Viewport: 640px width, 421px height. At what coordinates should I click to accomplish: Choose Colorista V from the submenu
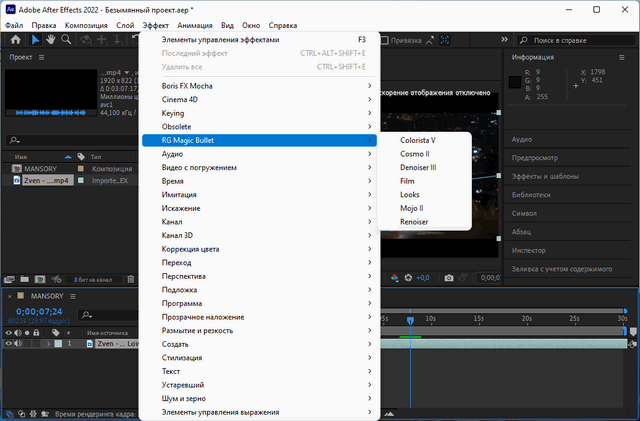pos(417,141)
